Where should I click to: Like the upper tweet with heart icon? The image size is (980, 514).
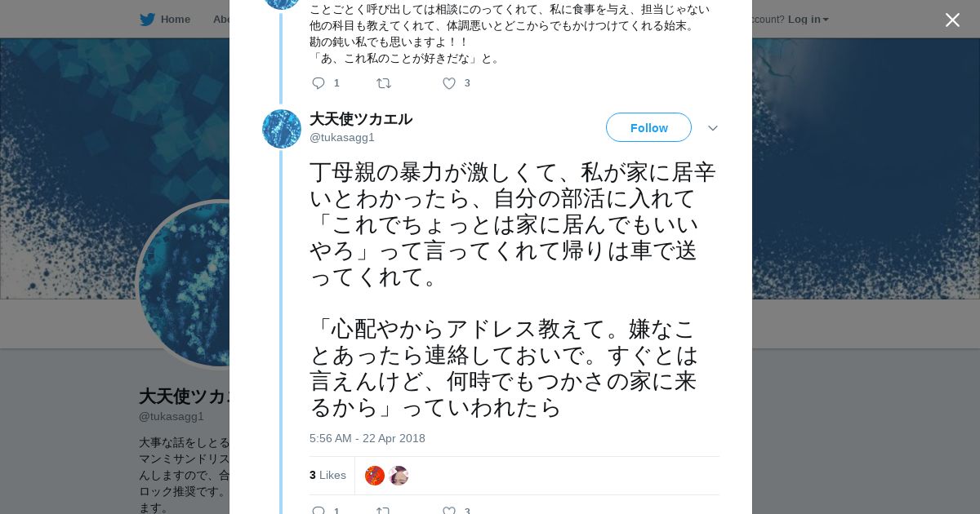pyautogui.click(x=449, y=83)
